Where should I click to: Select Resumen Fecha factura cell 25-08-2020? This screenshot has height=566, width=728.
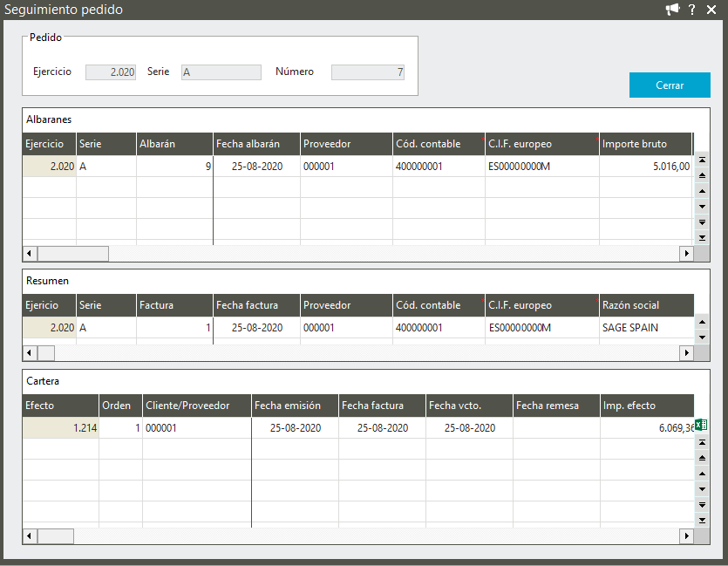[x=256, y=328]
